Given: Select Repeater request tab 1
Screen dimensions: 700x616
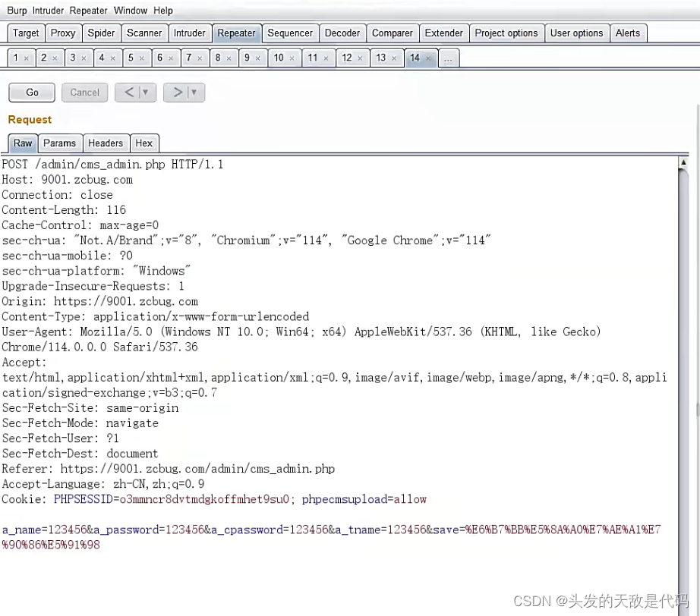Looking at the screenshot, I should (x=16, y=58).
